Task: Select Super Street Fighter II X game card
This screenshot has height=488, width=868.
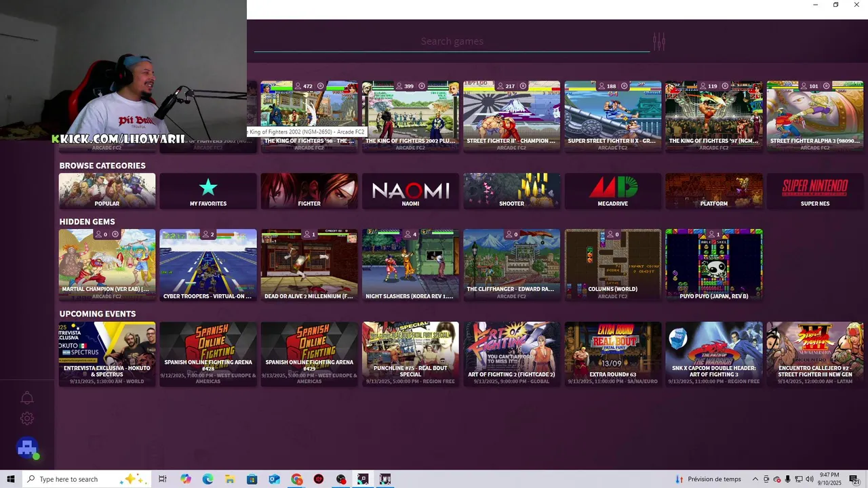Action: pyautogui.click(x=612, y=116)
